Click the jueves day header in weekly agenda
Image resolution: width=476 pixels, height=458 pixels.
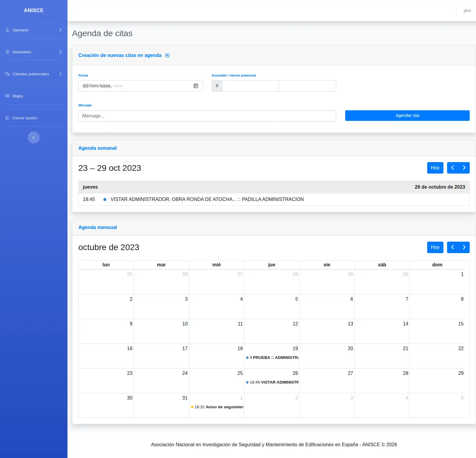pos(90,187)
